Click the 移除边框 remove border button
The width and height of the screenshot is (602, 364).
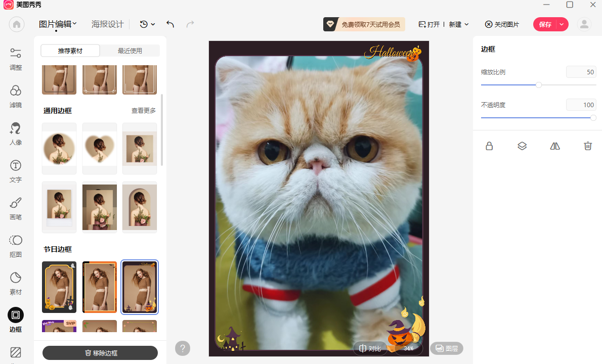(100, 353)
